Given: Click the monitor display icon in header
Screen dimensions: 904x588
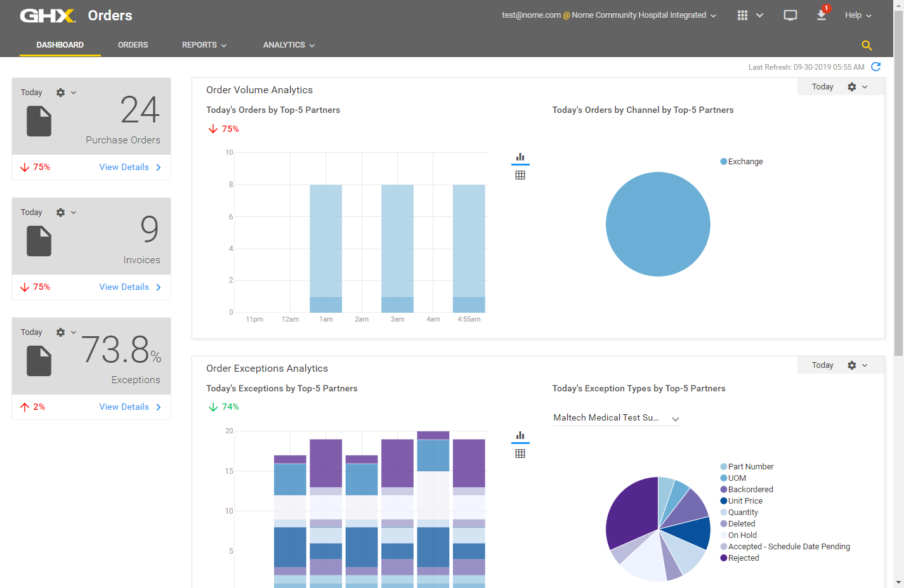Looking at the screenshot, I should pos(790,15).
